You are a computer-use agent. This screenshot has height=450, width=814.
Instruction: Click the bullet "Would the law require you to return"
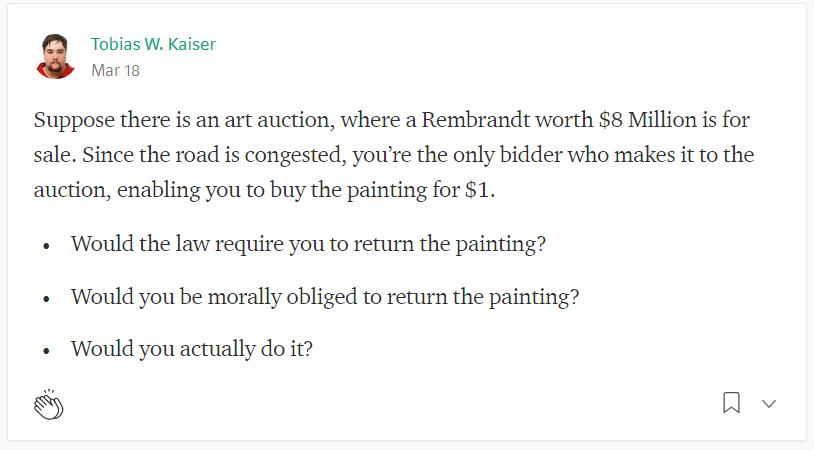(308, 244)
